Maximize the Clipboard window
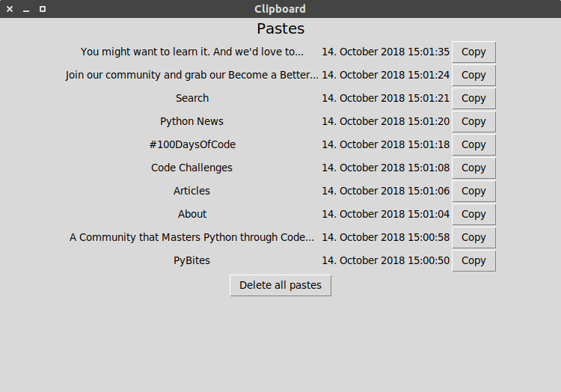561x392 pixels. click(x=43, y=9)
